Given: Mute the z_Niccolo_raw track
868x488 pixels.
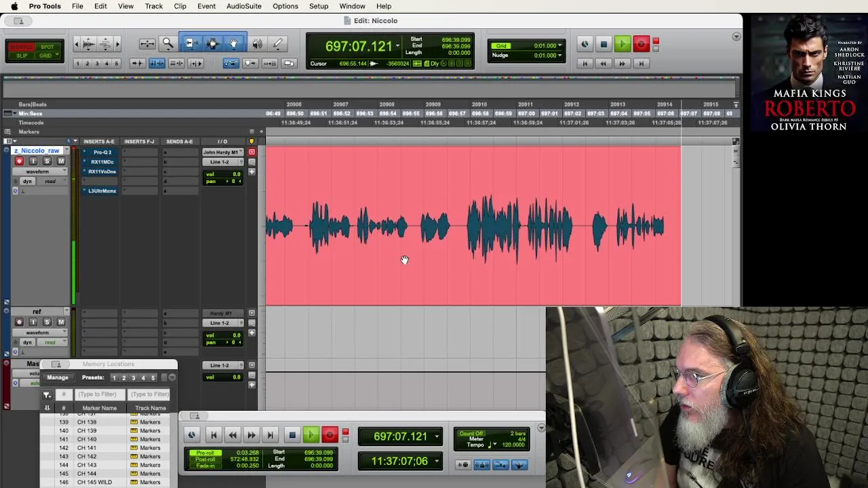Looking at the screenshot, I should point(60,161).
